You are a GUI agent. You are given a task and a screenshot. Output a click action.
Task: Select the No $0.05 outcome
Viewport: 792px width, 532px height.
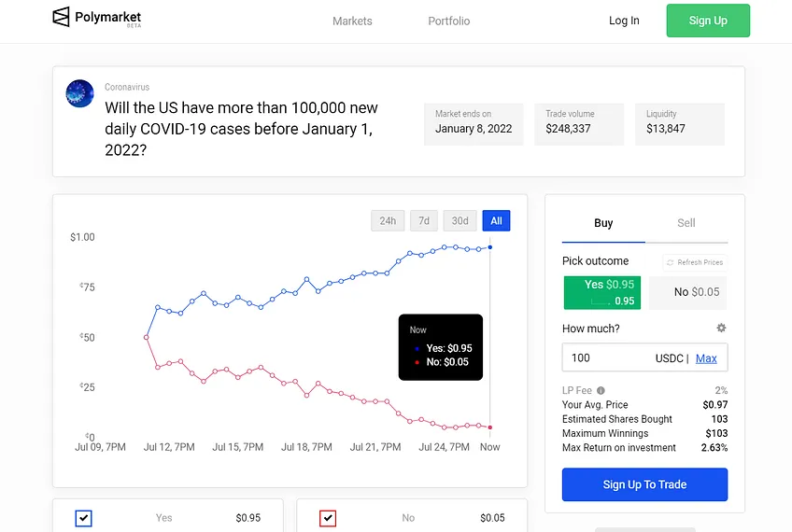tap(688, 293)
